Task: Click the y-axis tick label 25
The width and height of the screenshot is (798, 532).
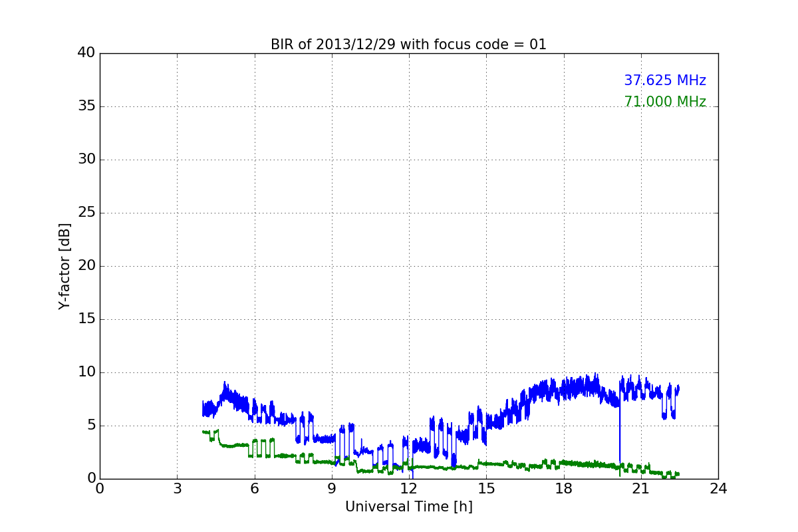Action: coord(86,213)
